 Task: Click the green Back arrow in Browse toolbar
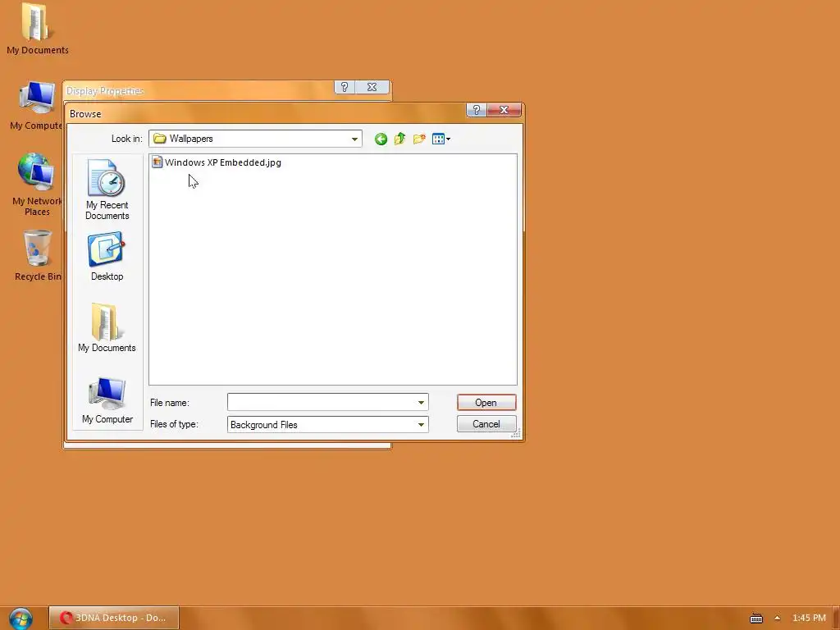pos(381,139)
